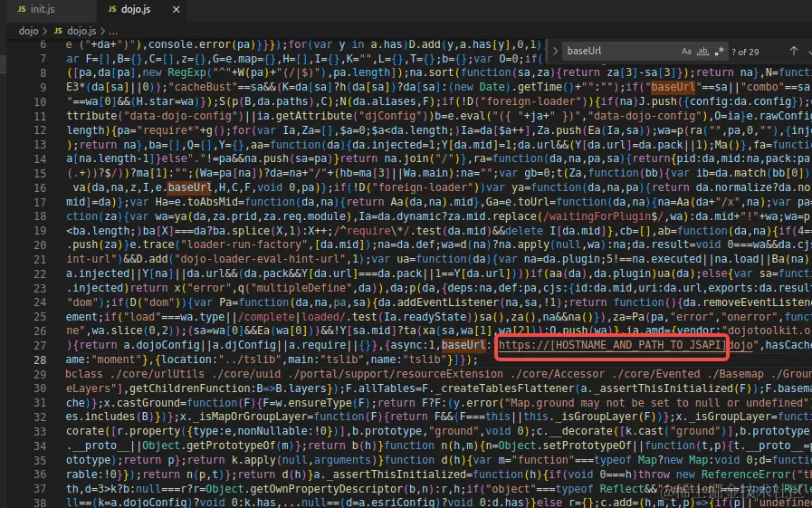Open the dojo.js breadcrumb item
812x508 pixels.
point(81,31)
